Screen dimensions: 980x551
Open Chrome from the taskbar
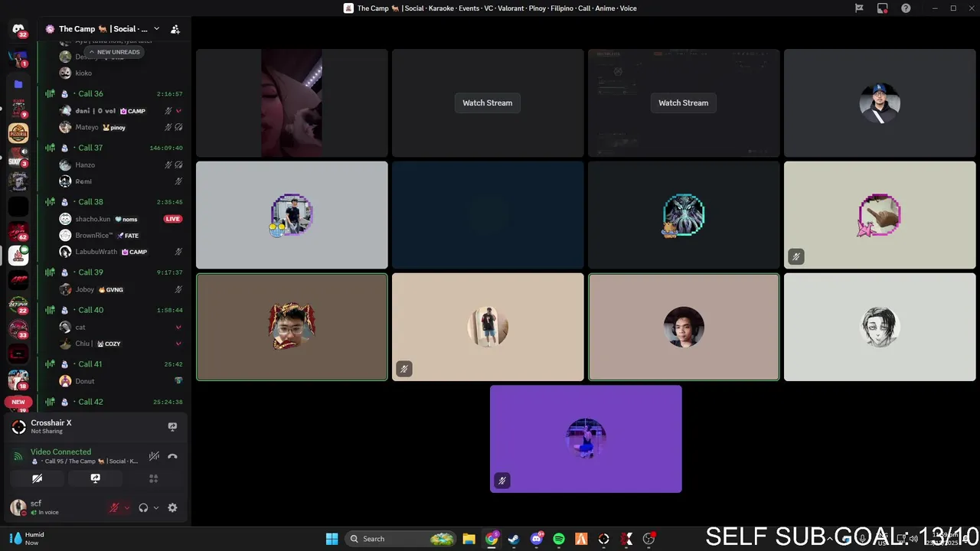492,539
